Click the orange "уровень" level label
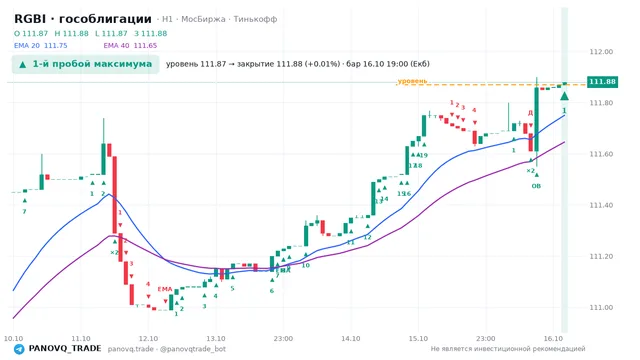 [x=412, y=81]
